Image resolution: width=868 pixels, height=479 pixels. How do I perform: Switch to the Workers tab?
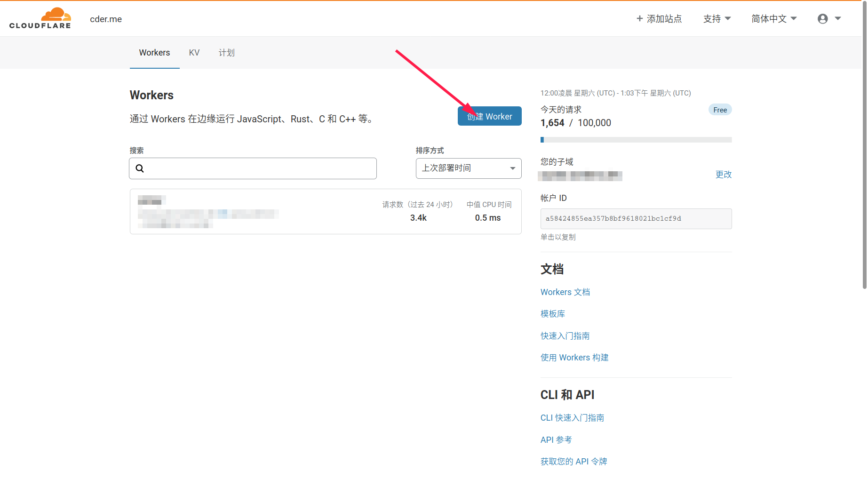(154, 53)
